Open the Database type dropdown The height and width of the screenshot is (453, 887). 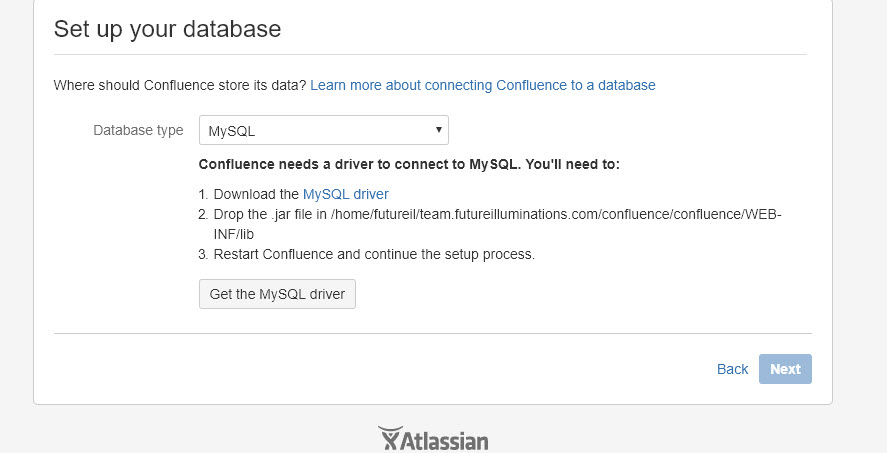pos(324,130)
